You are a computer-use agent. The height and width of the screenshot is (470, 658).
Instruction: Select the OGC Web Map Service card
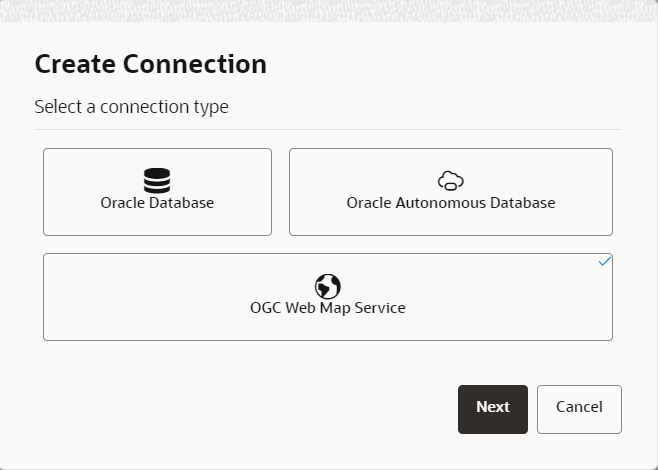pyautogui.click(x=328, y=297)
